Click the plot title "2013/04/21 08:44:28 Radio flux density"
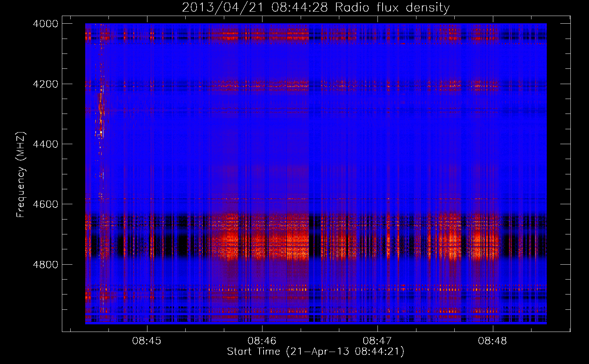This screenshot has height=364, width=589. (316, 8)
